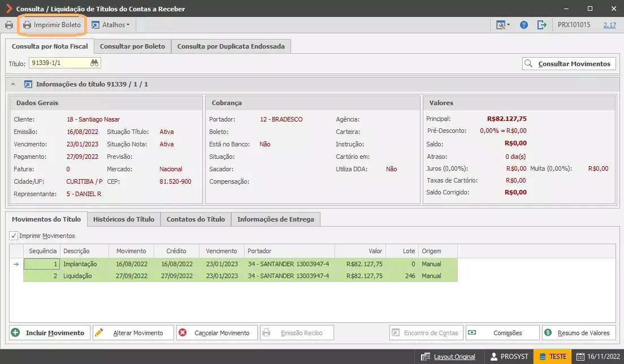Click the Título input field
This screenshot has height=364, width=624.
click(59, 63)
